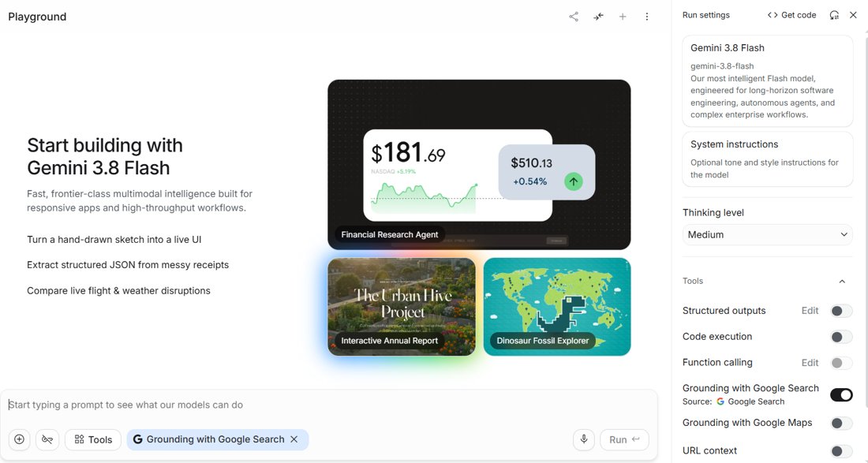Open the Tools button in prompt bar
This screenshot has height=463, width=868.
(93, 439)
